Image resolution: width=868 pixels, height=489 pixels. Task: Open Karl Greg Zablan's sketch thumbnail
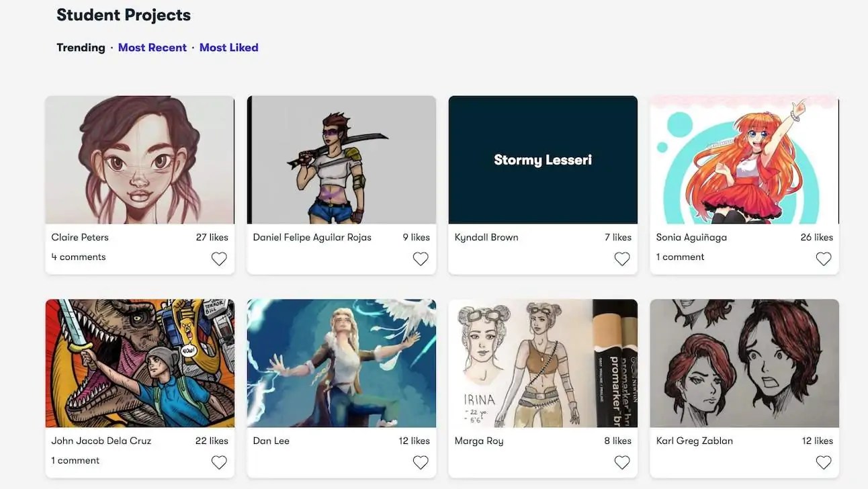[x=744, y=363]
